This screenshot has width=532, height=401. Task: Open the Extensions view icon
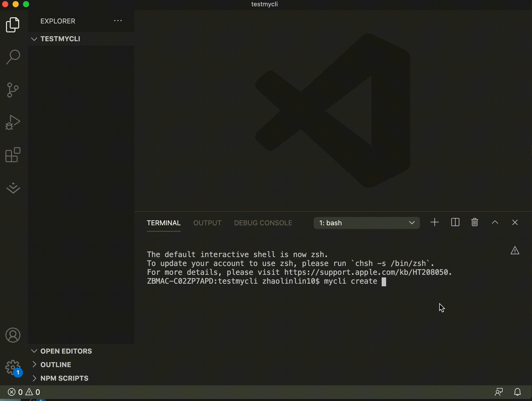click(13, 155)
